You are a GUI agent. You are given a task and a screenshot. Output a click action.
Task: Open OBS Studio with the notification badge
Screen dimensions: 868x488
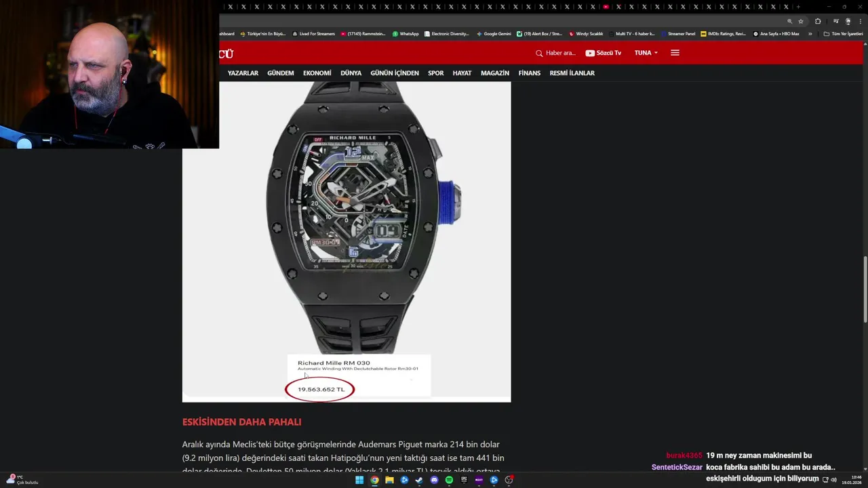click(509, 480)
